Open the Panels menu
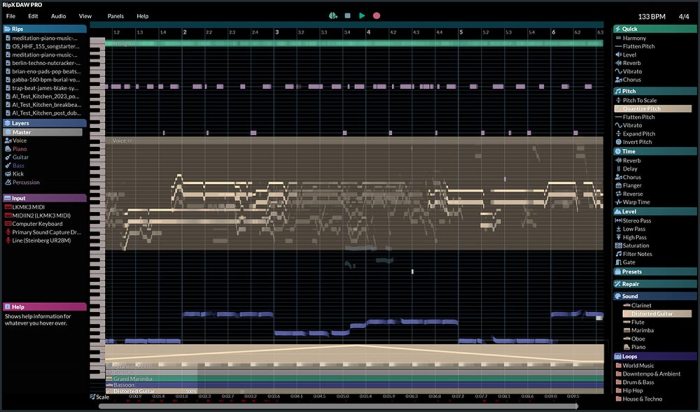This screenshot has width=700, height=412. point(116,16)
